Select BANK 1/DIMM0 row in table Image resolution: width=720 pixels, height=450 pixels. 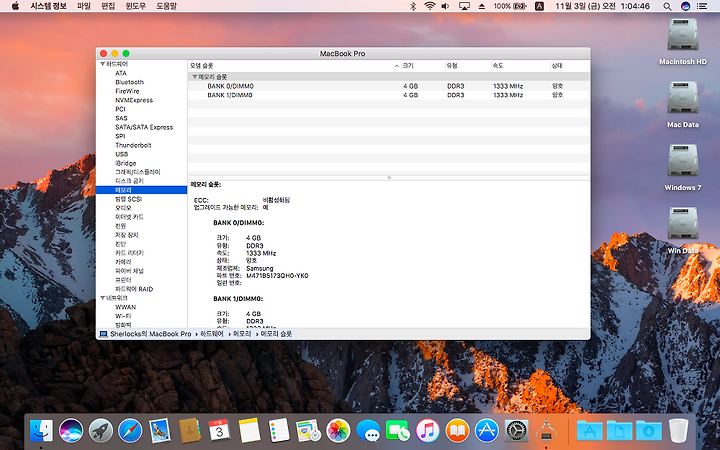pos(388,95)
